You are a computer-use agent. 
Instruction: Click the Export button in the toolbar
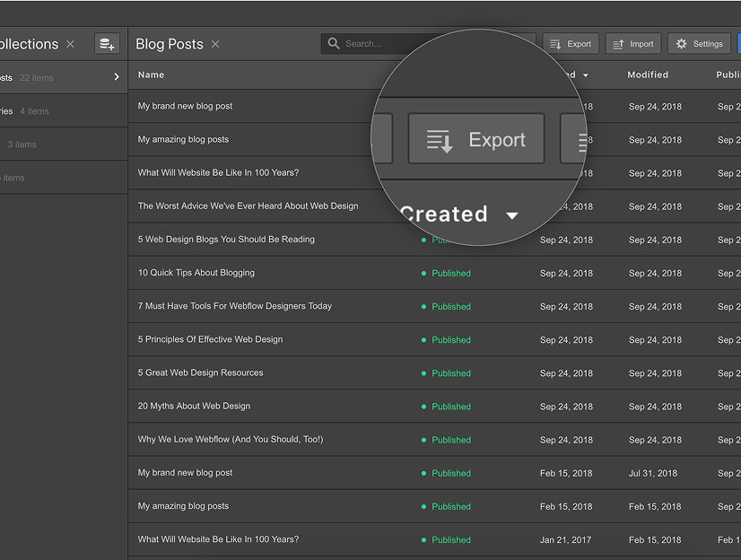click(x=571, y=44)
